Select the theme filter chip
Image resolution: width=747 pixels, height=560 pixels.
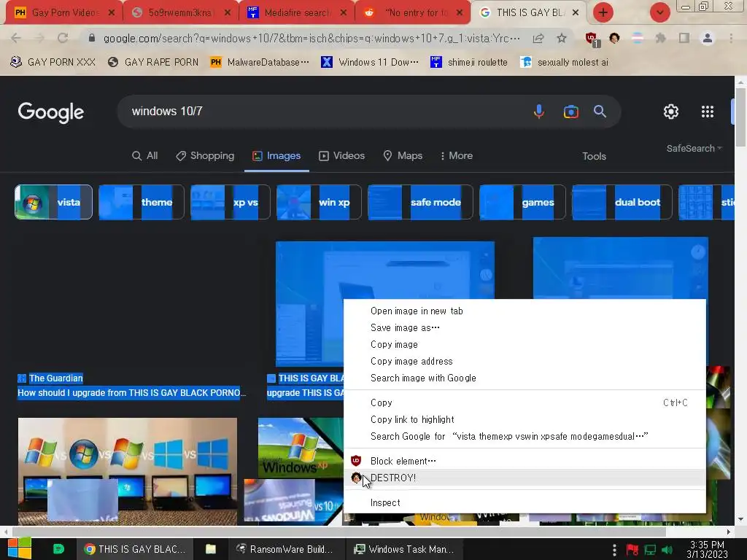141,202
